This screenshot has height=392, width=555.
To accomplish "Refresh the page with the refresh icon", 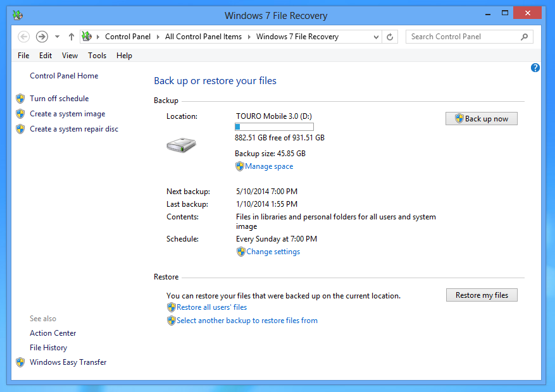I will tap(390, 37).
